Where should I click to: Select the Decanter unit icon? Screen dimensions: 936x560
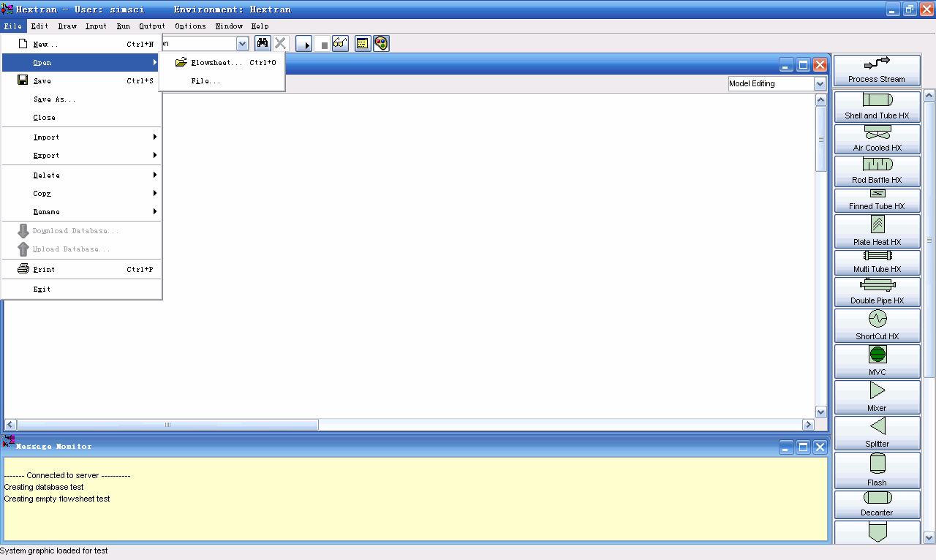click(x=877, y=504)
